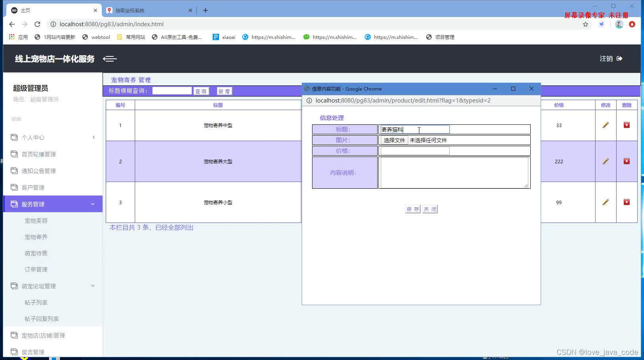Expand the 个人中心 menu
644x360 pixels.
pyautogui.click(x=53, y=137)
